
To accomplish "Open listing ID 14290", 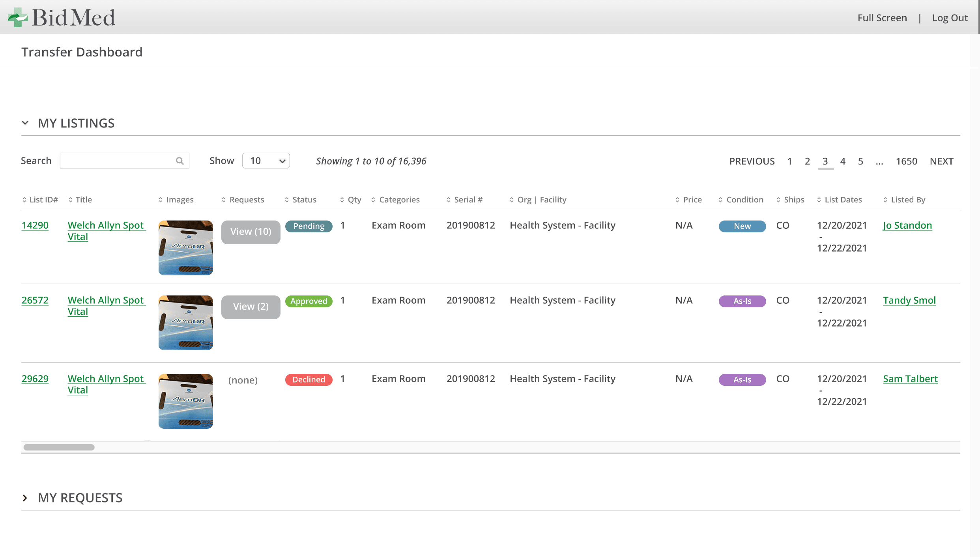I will click(35, 225).
